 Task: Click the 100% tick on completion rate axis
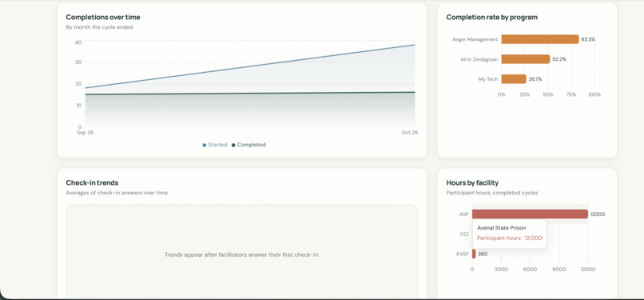[594, 94]
